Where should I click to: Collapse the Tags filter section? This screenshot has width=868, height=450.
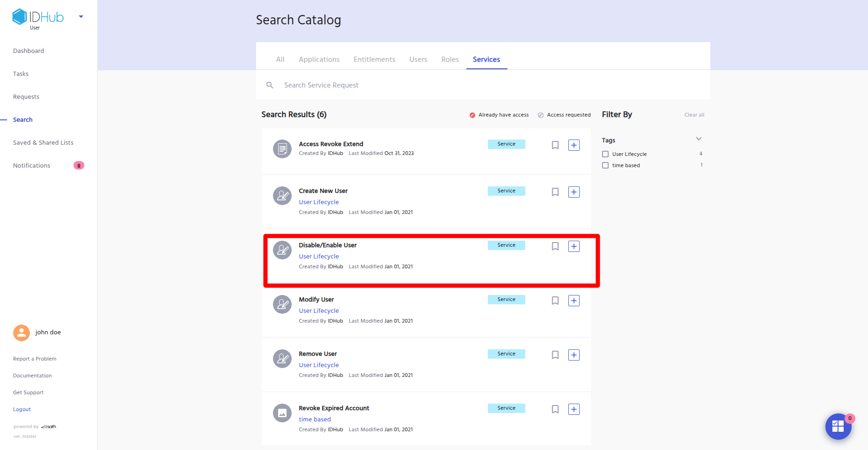click(699, 139)
